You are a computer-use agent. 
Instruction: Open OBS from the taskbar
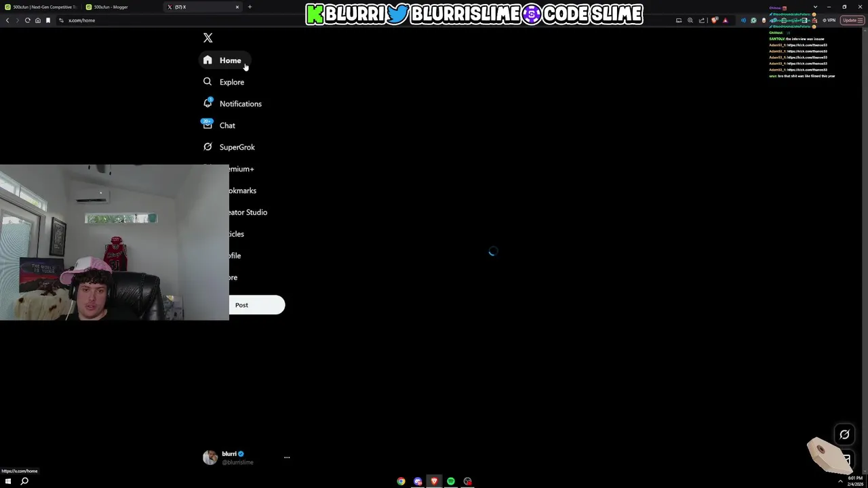pos(467,481)
